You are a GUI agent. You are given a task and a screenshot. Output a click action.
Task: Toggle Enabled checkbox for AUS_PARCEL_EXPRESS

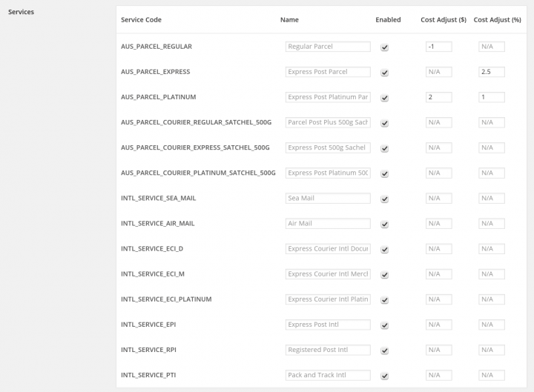pos(384,73)
